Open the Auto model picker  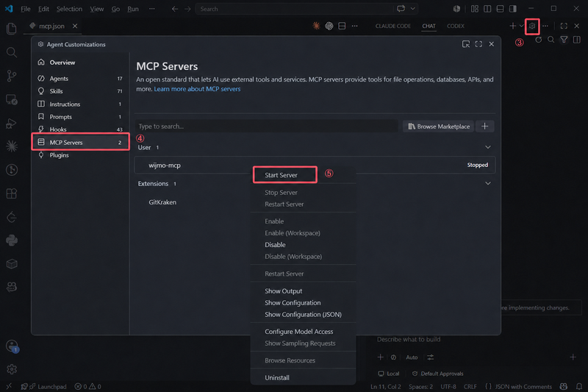pos(412,357)
